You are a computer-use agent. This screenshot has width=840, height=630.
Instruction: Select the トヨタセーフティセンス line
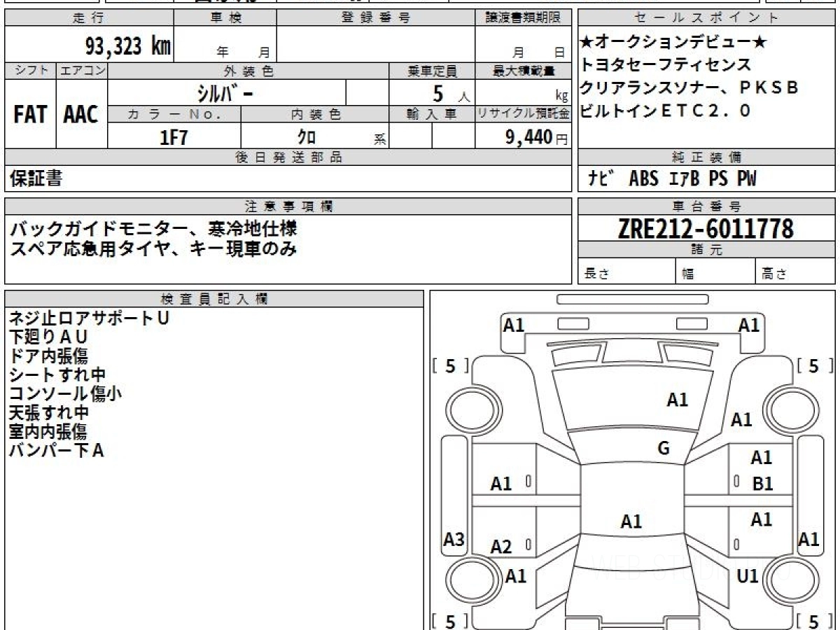[x=666, y=65]
